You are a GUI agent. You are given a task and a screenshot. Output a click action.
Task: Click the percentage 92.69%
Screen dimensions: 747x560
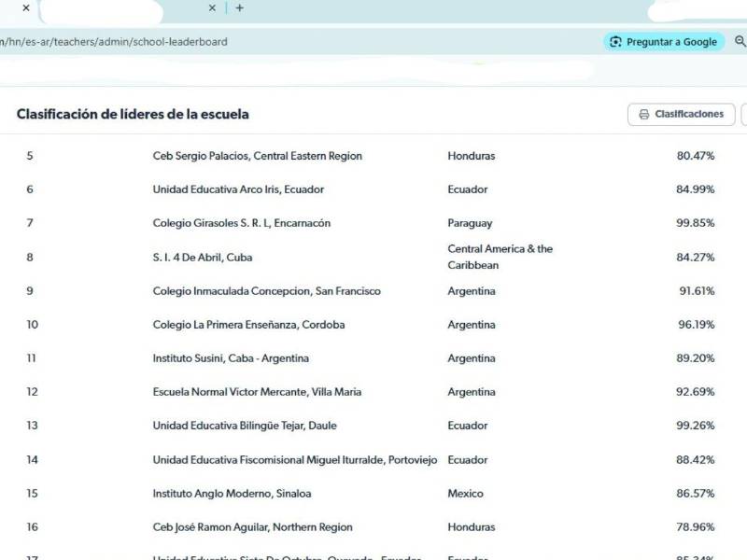point(696,392)
